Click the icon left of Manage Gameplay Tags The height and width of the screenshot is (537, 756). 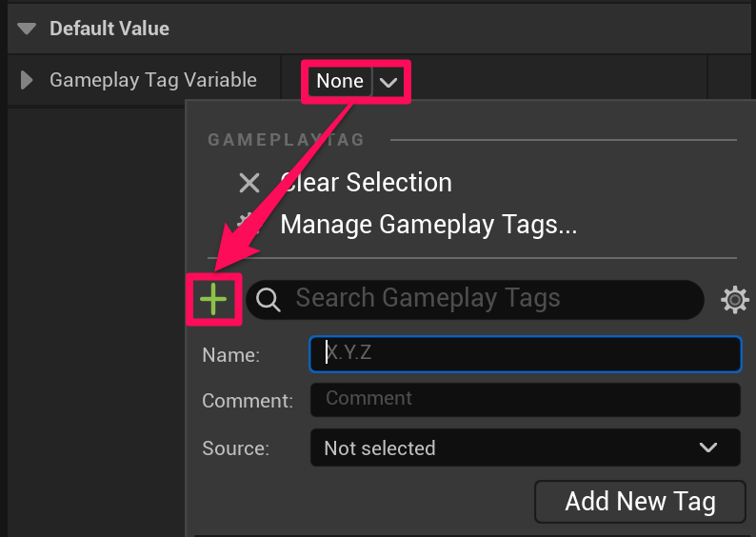[249, 221]
